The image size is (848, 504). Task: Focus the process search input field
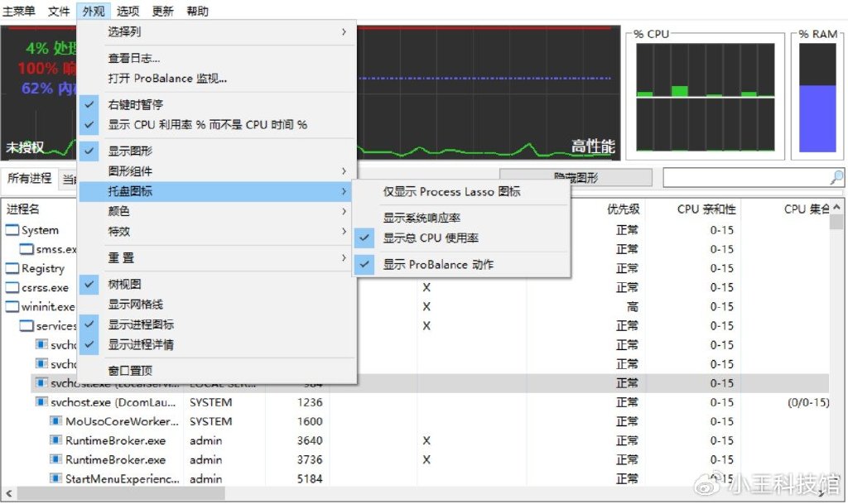[746, 177]
